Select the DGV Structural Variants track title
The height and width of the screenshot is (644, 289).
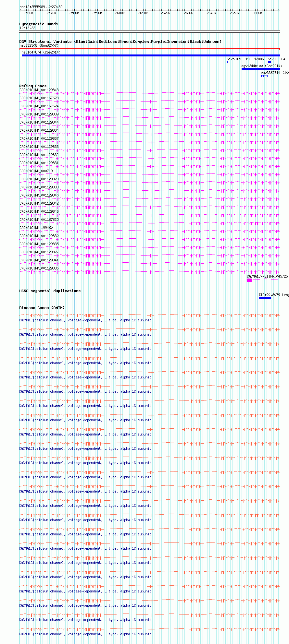click(x=120, y=42)
